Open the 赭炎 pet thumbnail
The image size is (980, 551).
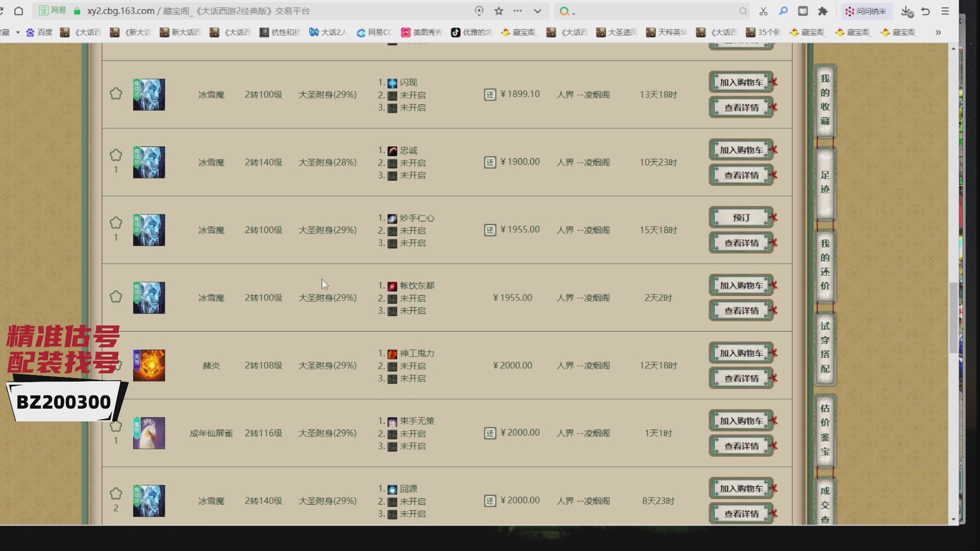click(x=149, y=365)
